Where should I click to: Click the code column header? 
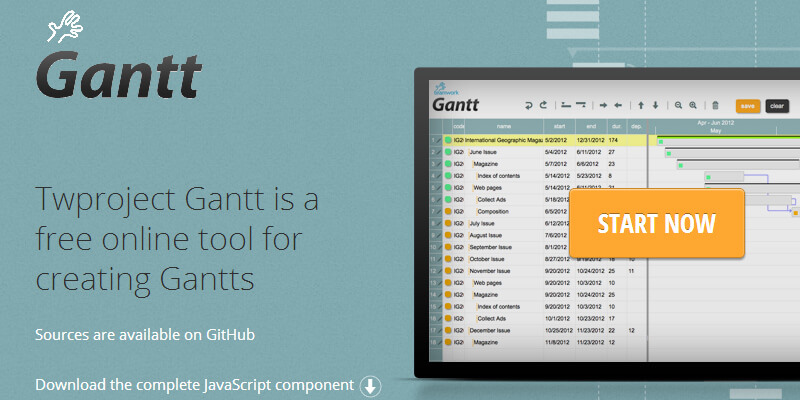tap(459, 126)
